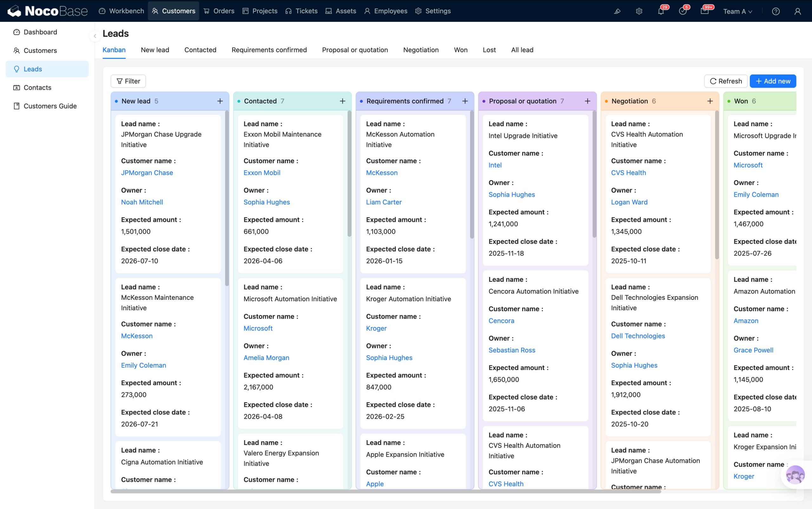Switch to the New lead tab
The width and height of the screenshot is (812, 509).
pyautogui.click(x=155, y=50)
